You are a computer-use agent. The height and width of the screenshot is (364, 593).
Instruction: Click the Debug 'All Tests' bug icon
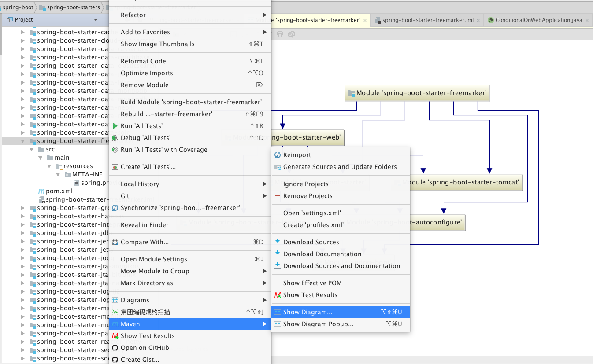(115, 138)
